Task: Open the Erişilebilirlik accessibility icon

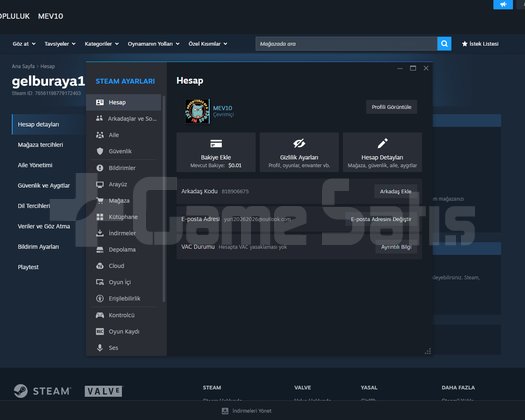Action: [100, 298]
